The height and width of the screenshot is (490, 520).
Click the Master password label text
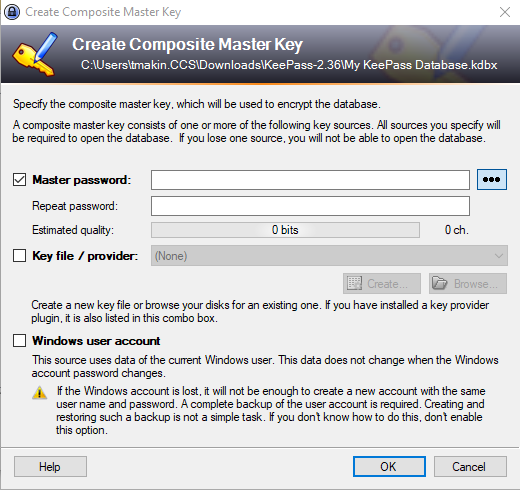[x=82, y=180]
